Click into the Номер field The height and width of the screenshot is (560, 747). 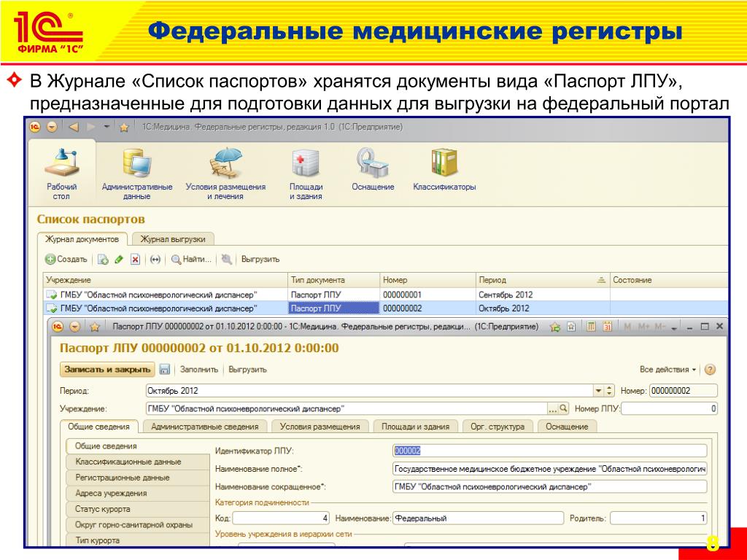click(x=683, y=391)
